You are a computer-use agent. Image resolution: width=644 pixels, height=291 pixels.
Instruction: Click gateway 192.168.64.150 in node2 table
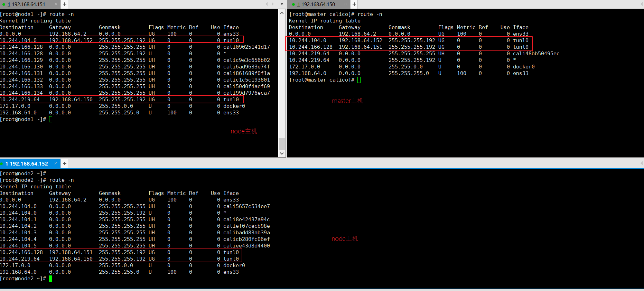click(x=71, y=259)
